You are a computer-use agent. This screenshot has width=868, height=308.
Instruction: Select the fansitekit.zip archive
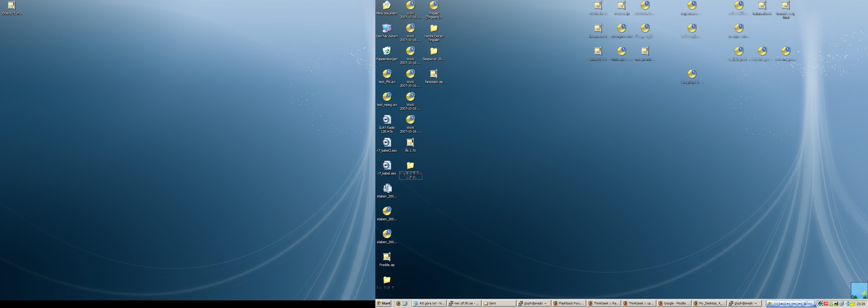click(434, 77)
